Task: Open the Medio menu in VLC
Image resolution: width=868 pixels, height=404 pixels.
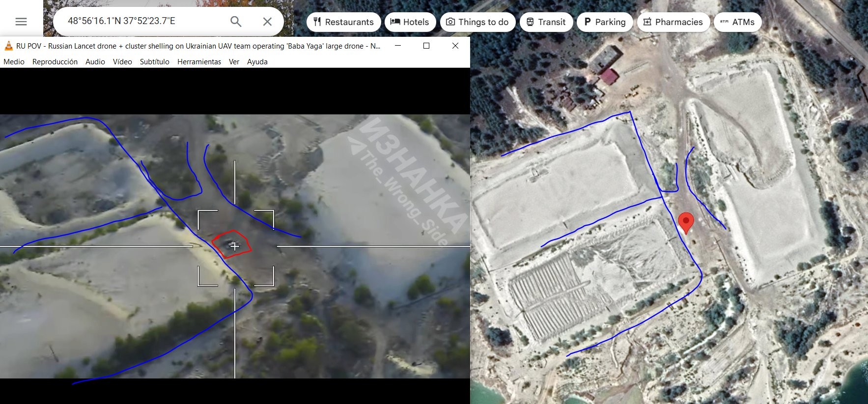Action: (x=14, y=62)
